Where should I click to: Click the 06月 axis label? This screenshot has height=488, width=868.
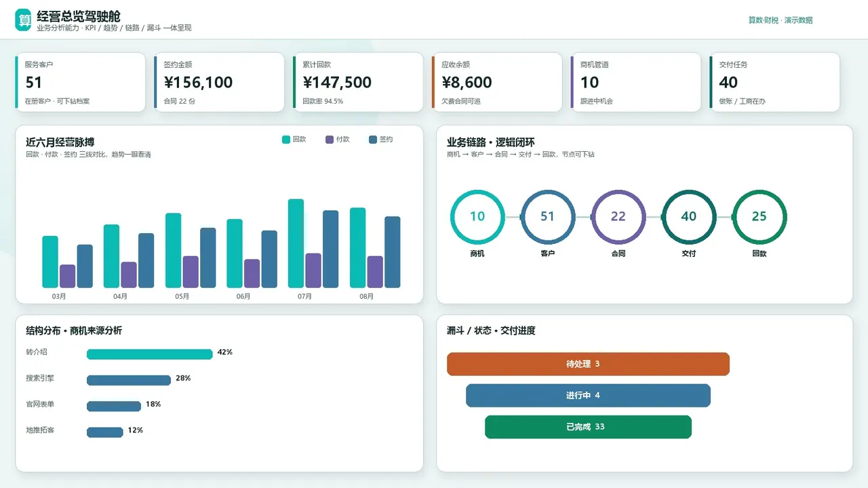[243, 296]
